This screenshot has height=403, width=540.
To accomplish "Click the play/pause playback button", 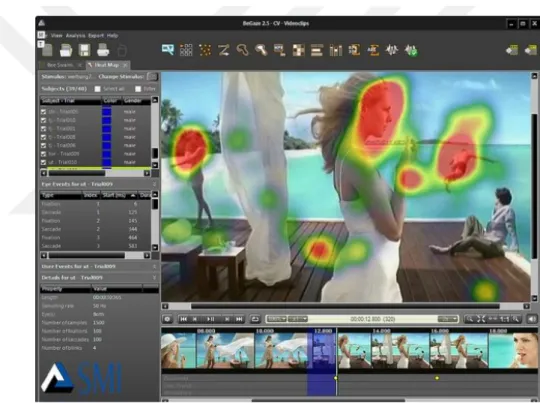I will click(210, 319).
